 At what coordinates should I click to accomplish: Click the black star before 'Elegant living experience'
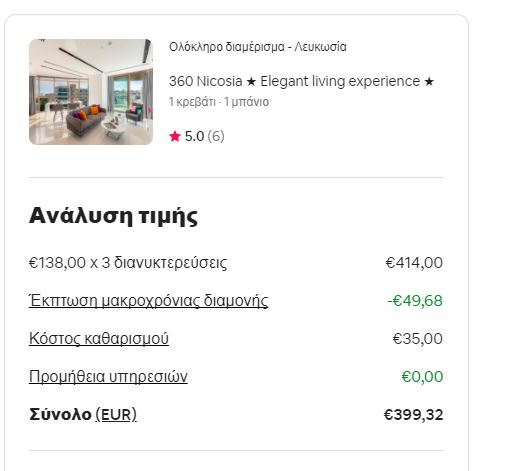(251, 81)
